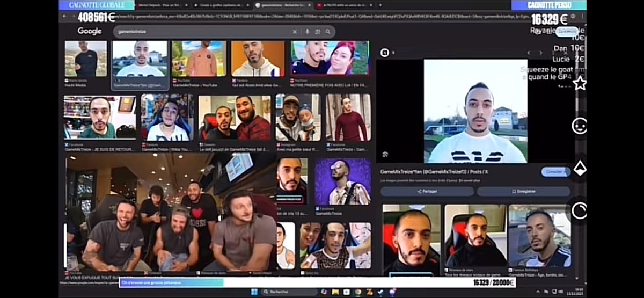Start voice search with the microphone icon
Image resolution: width=644 pixels, height=298 pixels.
[308, 32]
